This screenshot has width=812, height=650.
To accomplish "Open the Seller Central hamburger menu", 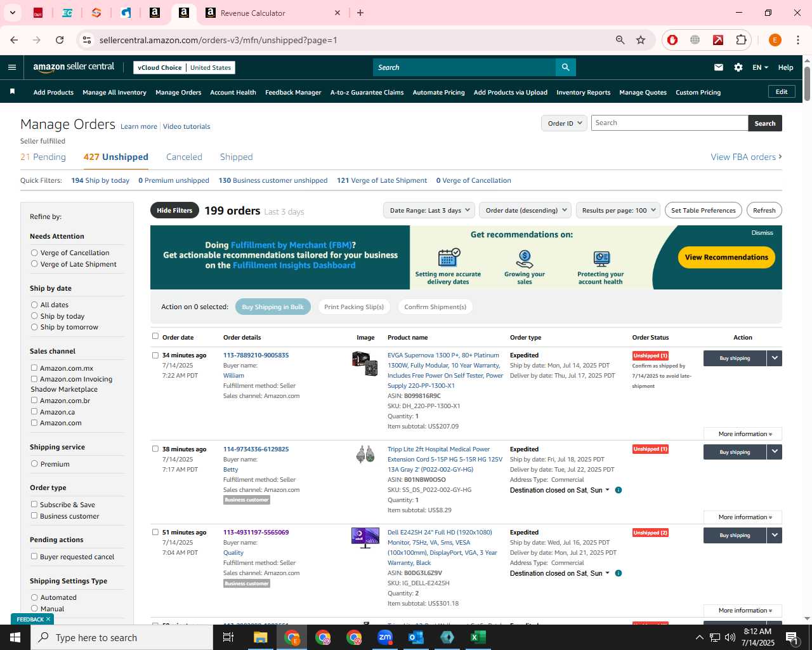I will (x=12, y=67).
